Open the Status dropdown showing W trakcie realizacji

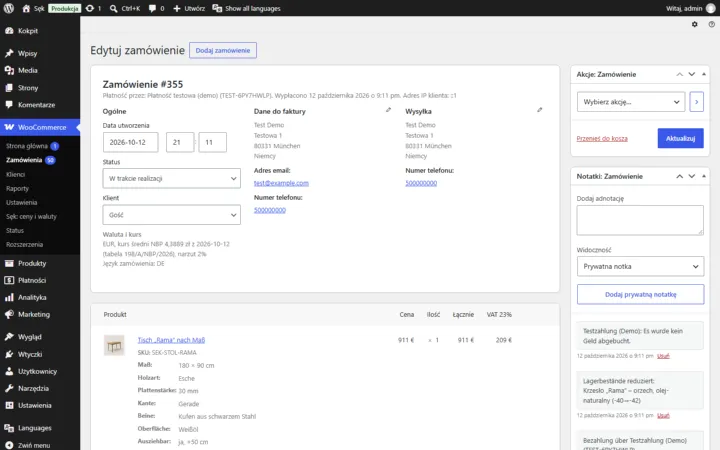click(171, 178)
